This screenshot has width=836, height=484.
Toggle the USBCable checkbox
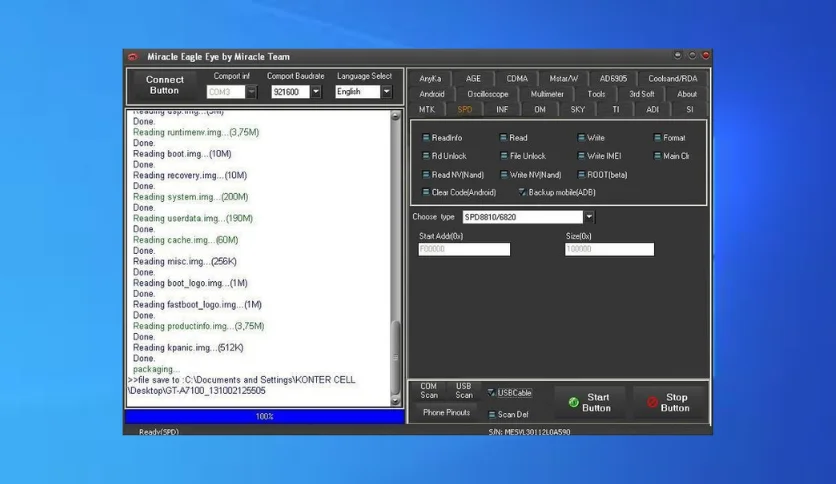click(x=491, y=392)
